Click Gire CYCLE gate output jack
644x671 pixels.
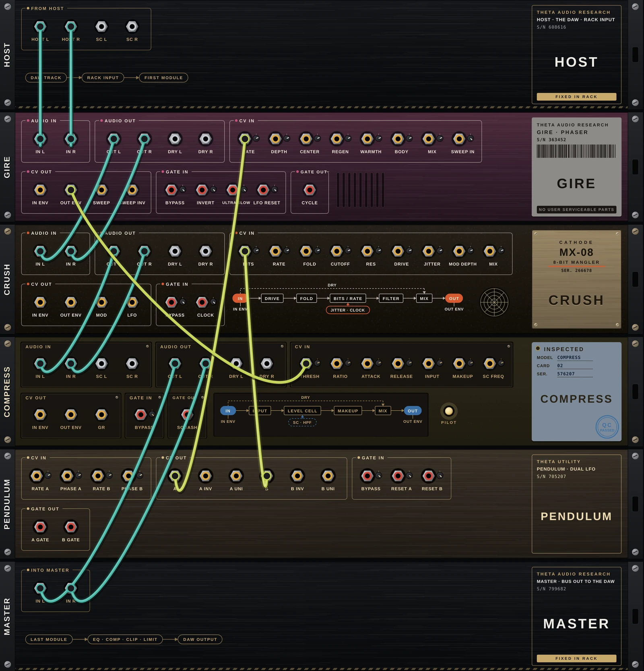click(x=310, y=190)
